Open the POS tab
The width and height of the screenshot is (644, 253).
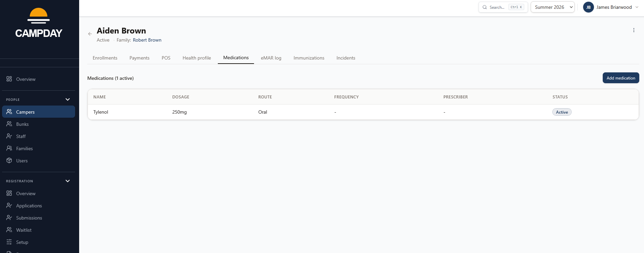point(166,58)
